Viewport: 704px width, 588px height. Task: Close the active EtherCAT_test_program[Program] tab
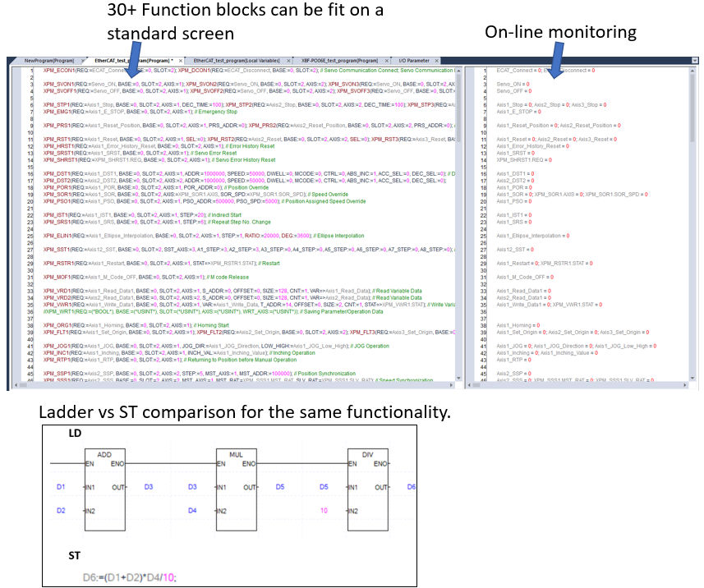[180, 61]
